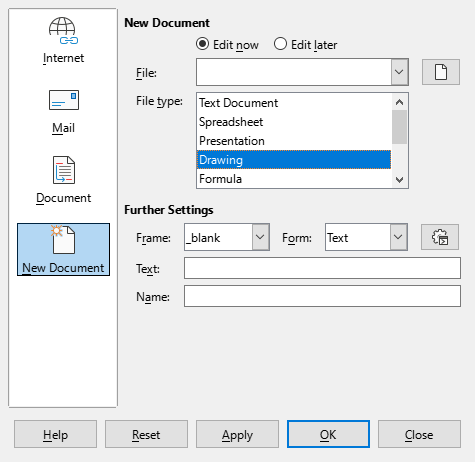Image resolution: width=475 pixels, height=462 pixels.
Task: Select Presentation in File type list
Action: pos(294,141)
